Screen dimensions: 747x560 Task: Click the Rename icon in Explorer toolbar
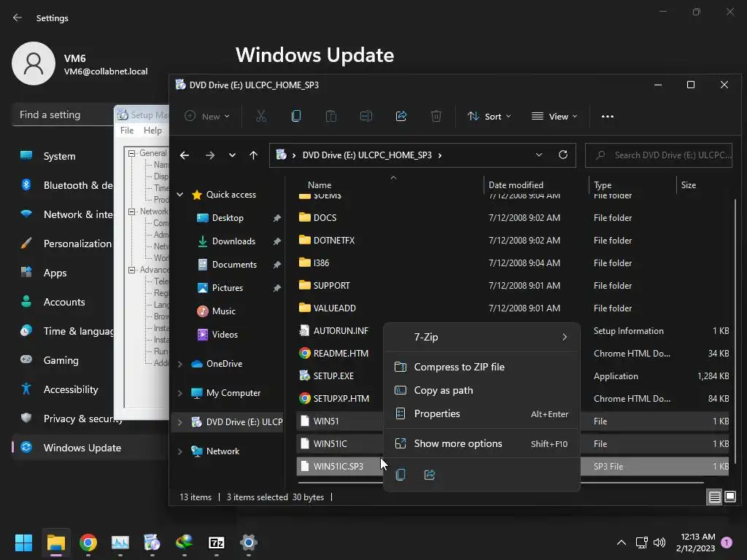click(x=366, y=116)
